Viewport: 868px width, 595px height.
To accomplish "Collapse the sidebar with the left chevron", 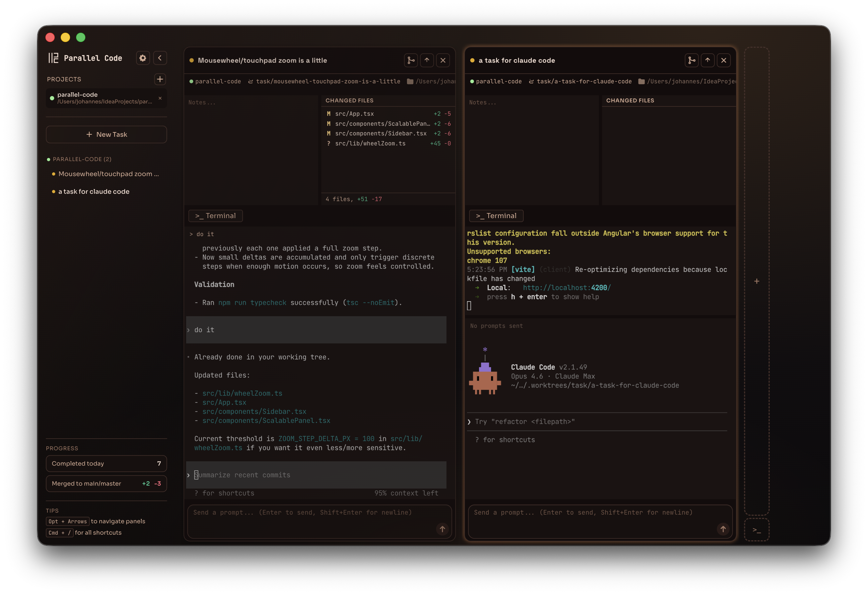I will tap(160, 58).
